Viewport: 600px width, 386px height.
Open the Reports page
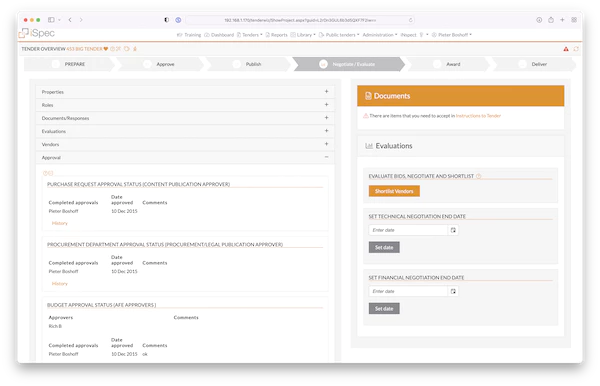(x=276, y=35)
